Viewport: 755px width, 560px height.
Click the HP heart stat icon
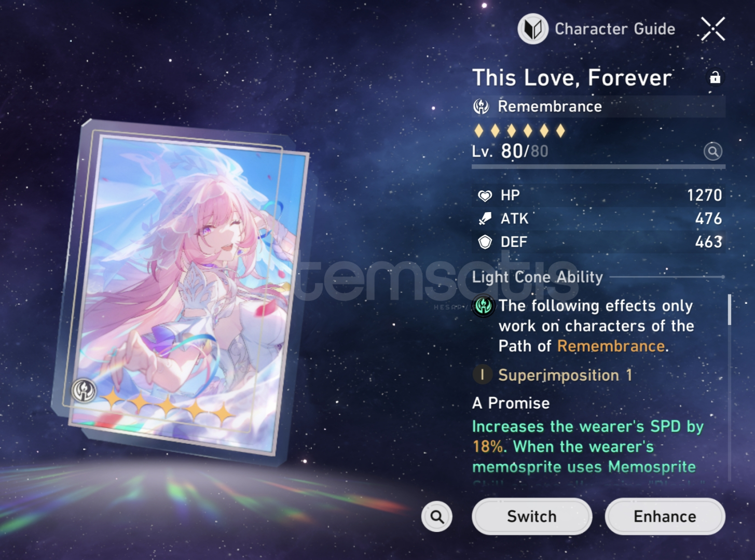click(485, 195)
